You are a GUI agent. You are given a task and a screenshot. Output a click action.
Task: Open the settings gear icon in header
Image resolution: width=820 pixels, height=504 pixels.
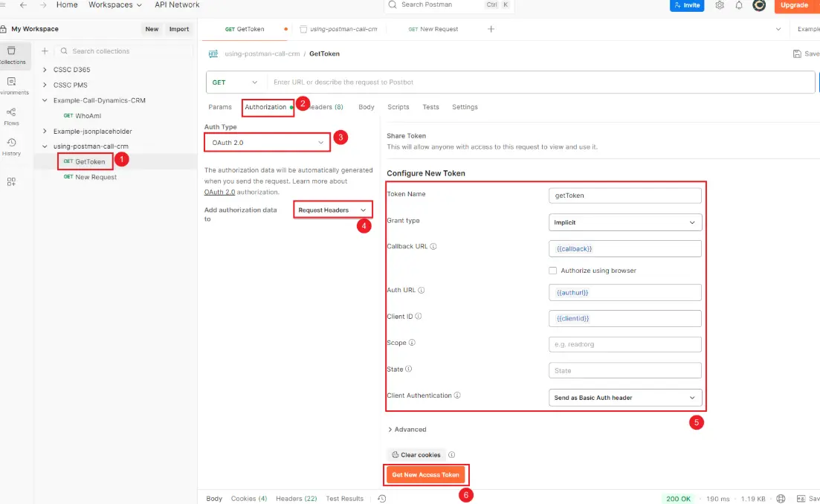(720, 5)
